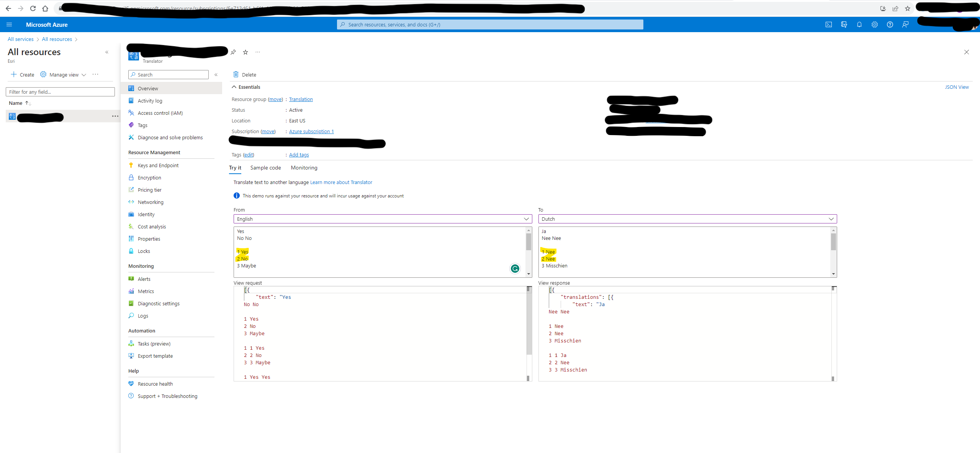Open the ellipsis menu on the resource row
The height and width of the screenshot is (453, 980).
point(115,116)
